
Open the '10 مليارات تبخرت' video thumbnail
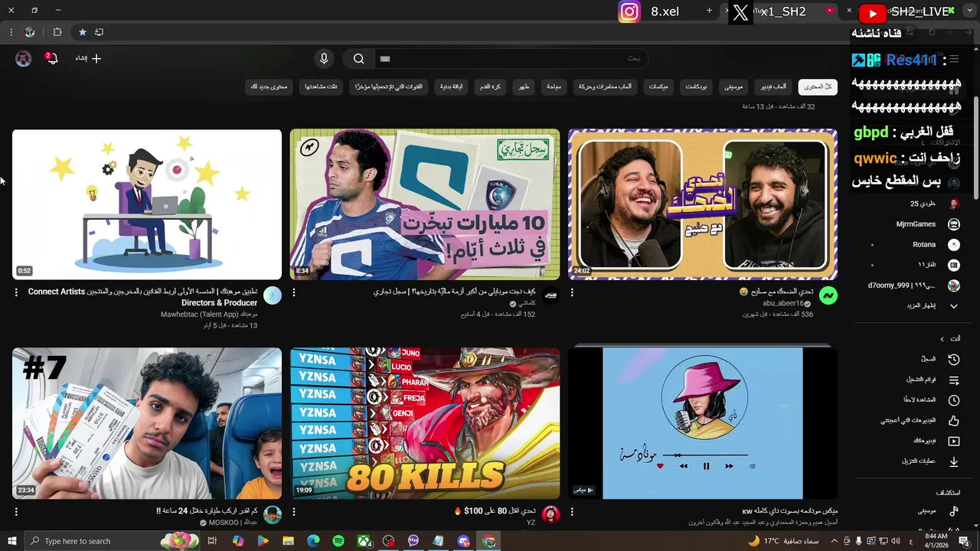point(425,204)
